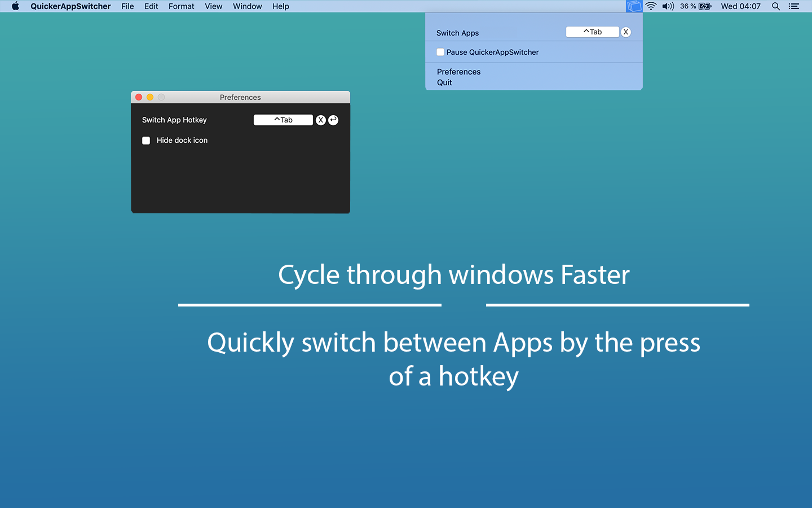Open the Format menu
The width and height of the screenshot is (812, 508).
181,6
